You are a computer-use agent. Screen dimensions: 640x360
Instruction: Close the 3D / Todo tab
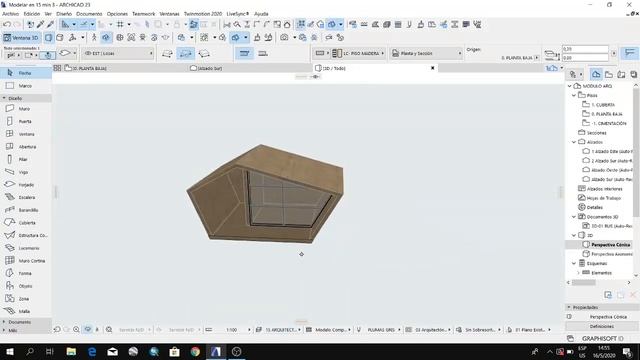[433, 68]
